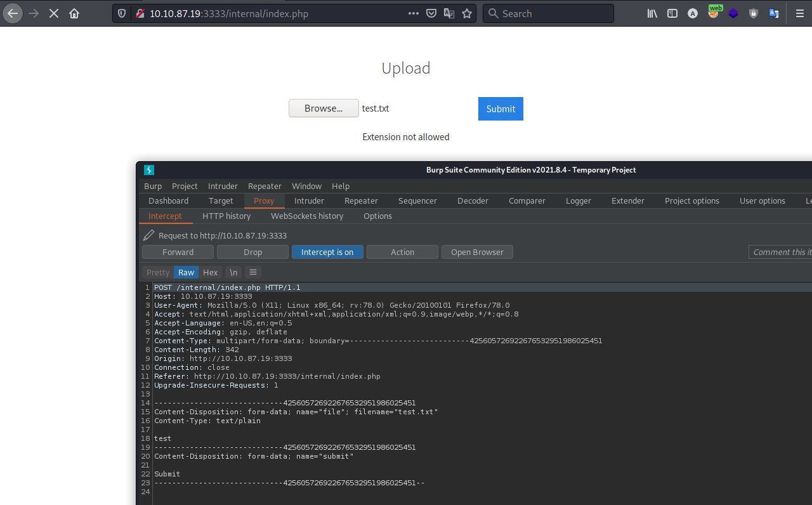Switch to the Decoder tab
Image resolution: width=812 pixels, height=505 pixels.
point(473,200)
